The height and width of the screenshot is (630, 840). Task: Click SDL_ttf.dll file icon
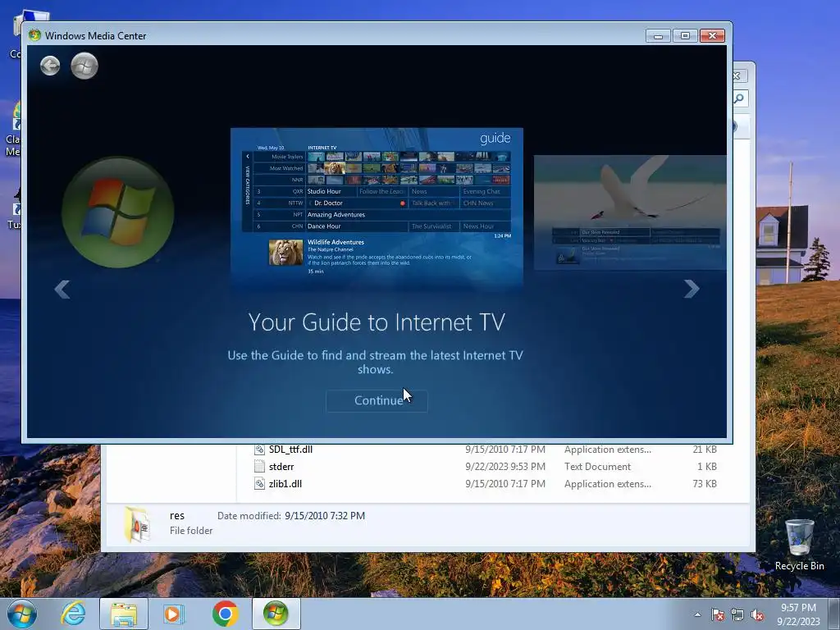(x=259, y=450)
